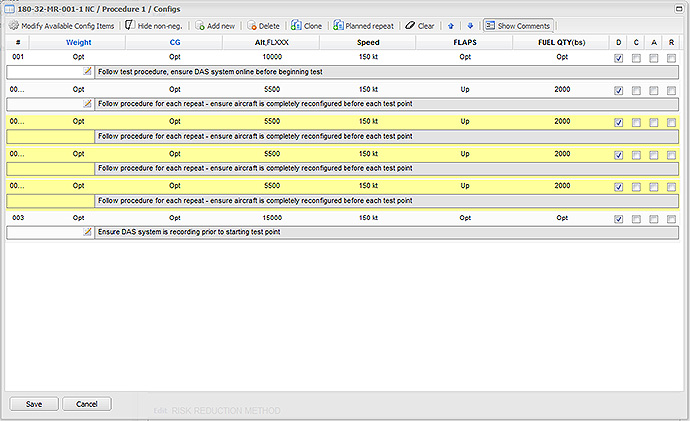Uncheck D checkbox for row 001
The height and width of the screenshot is (421, 690).
pos(619,58)
